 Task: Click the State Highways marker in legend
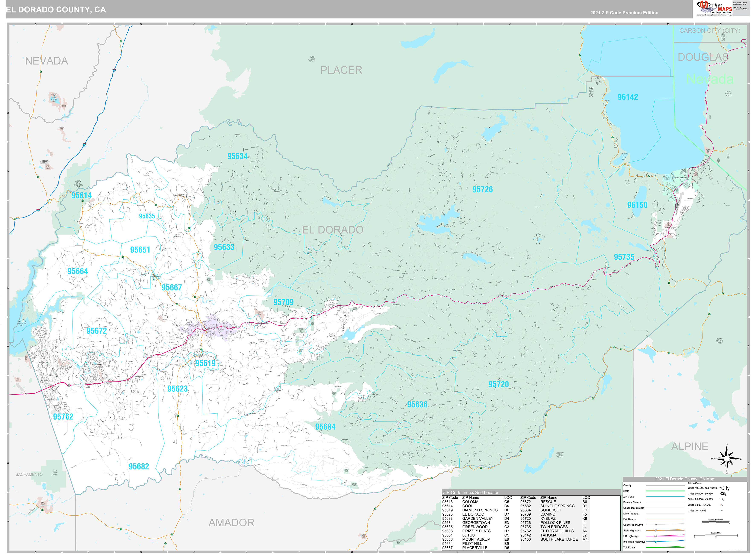[656, 531]
